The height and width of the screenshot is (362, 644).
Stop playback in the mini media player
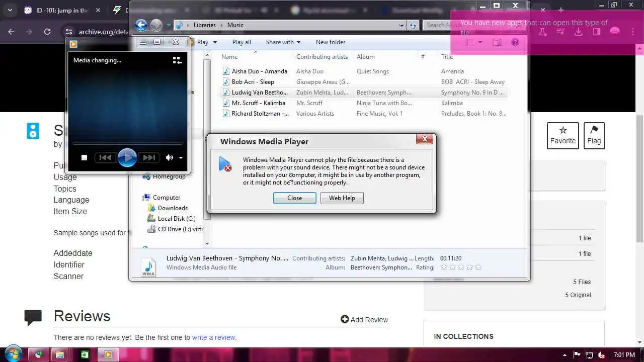84,158
